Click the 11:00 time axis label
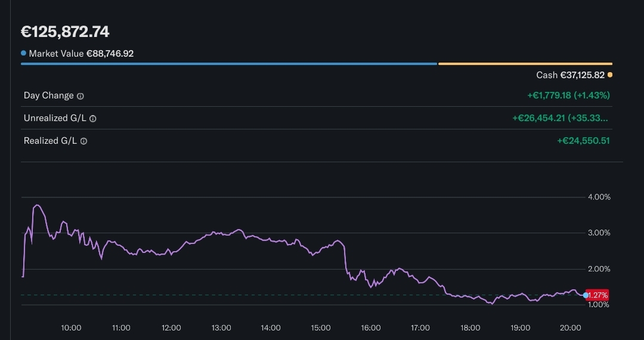The width and height of the screenshot is (644, 340). 121,327
